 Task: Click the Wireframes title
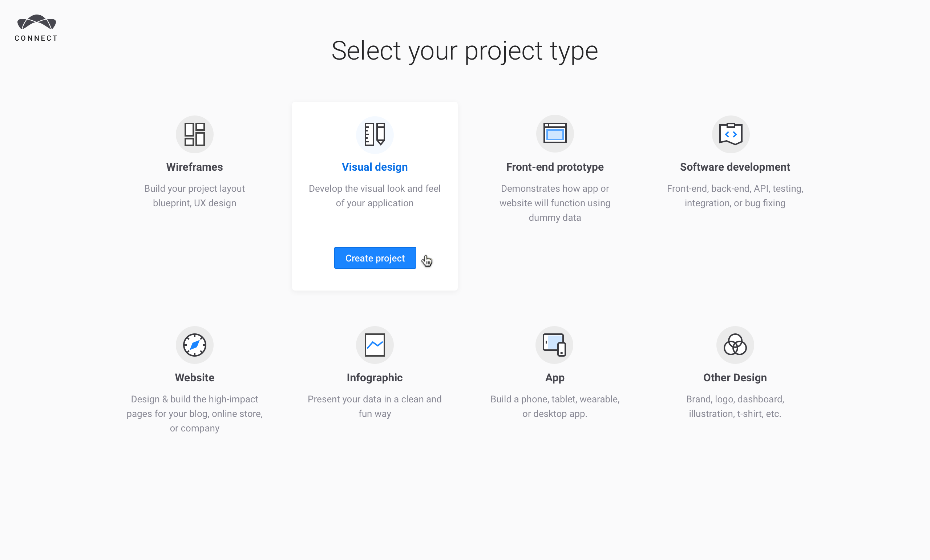click(x=194, y=167)
